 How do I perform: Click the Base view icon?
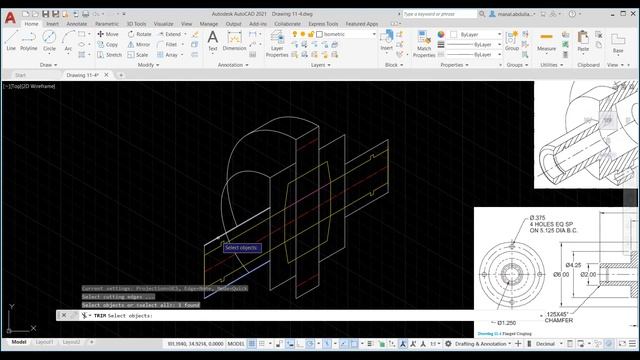coord(618,43)
